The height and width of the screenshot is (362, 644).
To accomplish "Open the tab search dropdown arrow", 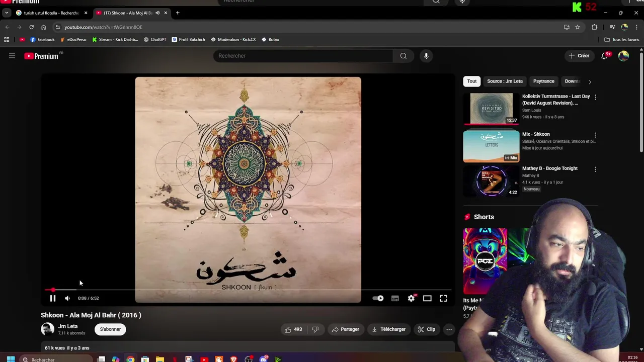I will 7,13.
